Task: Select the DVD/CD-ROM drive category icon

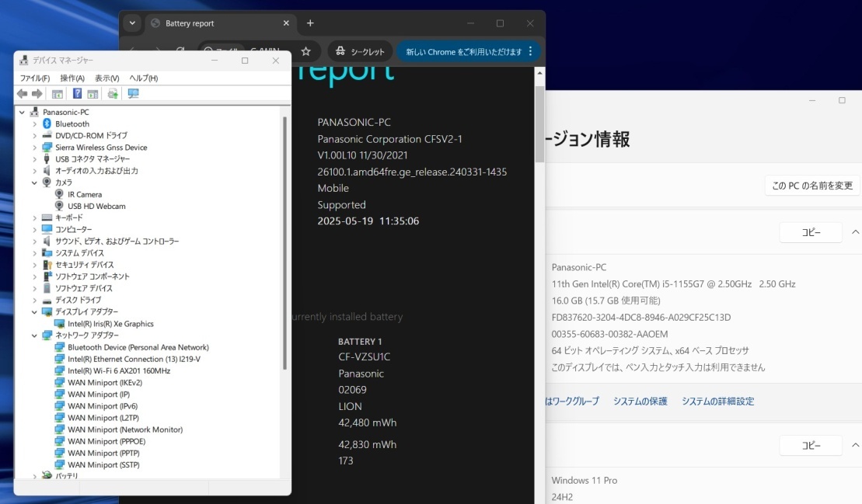Action: [47, 136]
